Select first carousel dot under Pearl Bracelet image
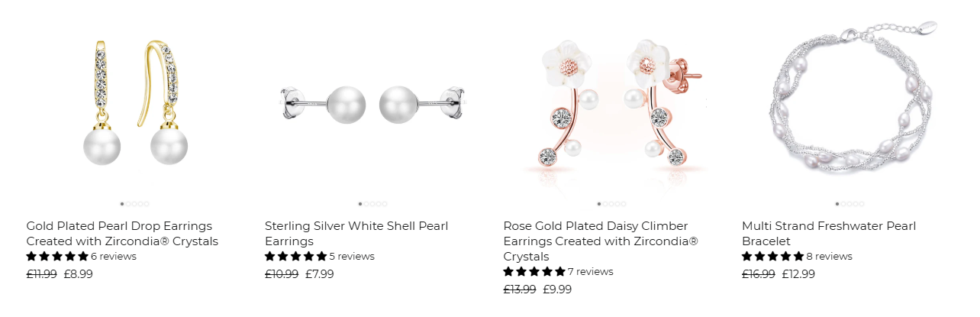Image resolution: width=980 pixels, height=317 pixels. pos(837,204)
